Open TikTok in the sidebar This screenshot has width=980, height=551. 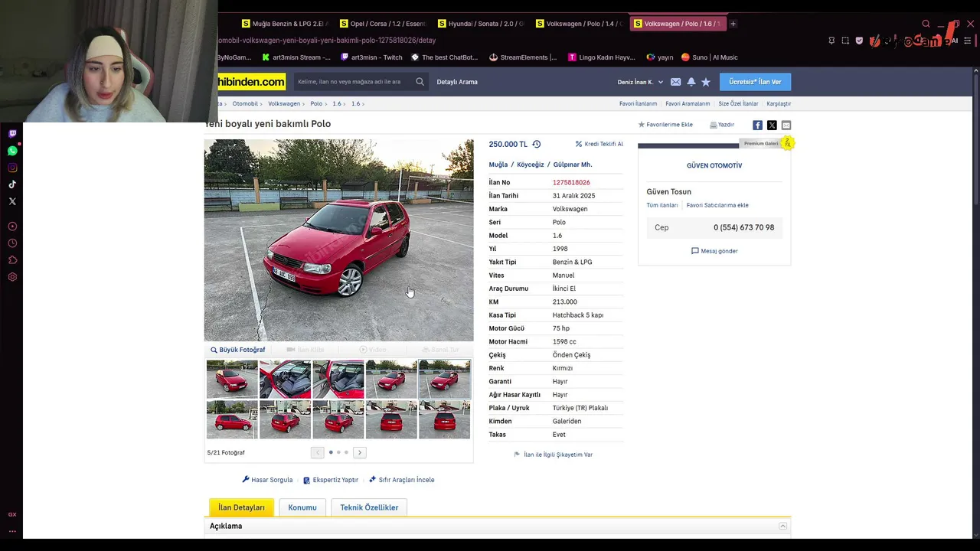click(12, 184)
